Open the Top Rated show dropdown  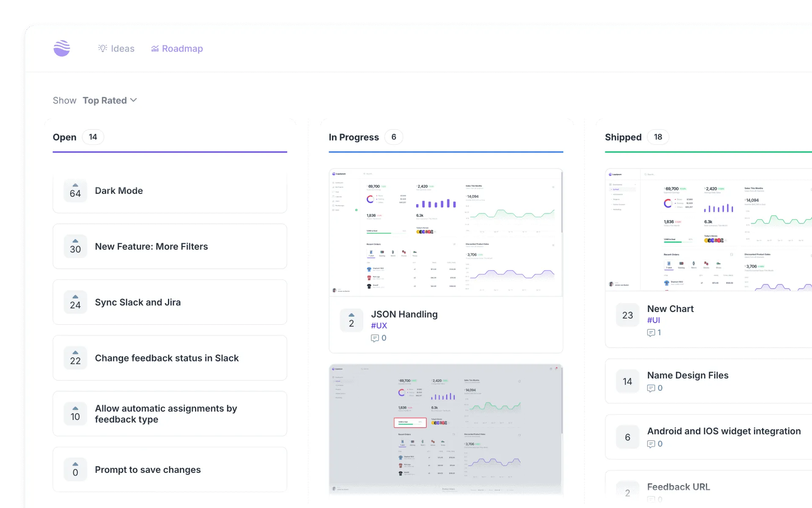coord(110,100)
